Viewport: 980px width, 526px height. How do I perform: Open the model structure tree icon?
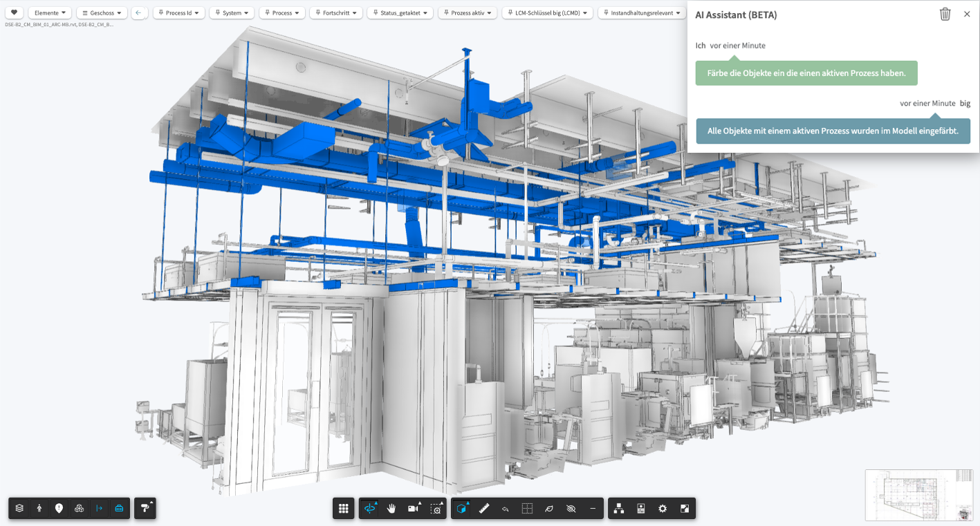pyautogui.click(x=619, y=509)
